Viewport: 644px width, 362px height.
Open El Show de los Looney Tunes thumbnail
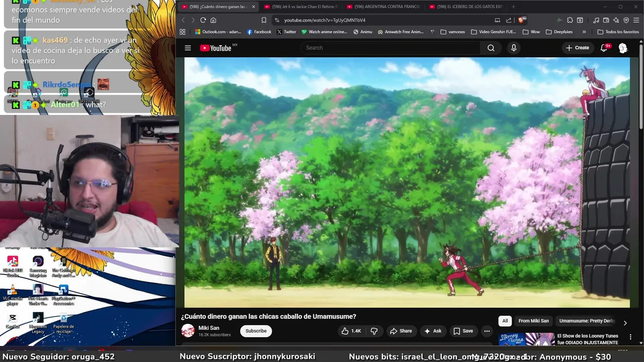[x=526, y=340]
